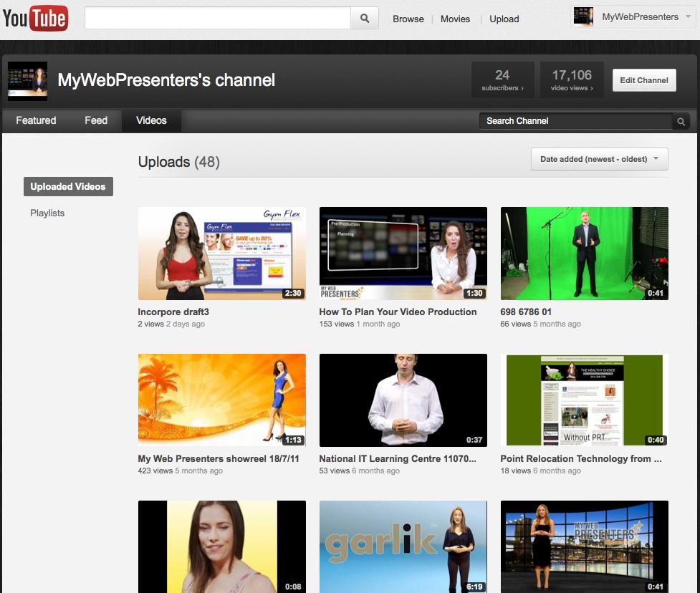Open the Incorpore draft3 video thumbnail
Viewport: 700px width, 593px height.
pos(221,254)
